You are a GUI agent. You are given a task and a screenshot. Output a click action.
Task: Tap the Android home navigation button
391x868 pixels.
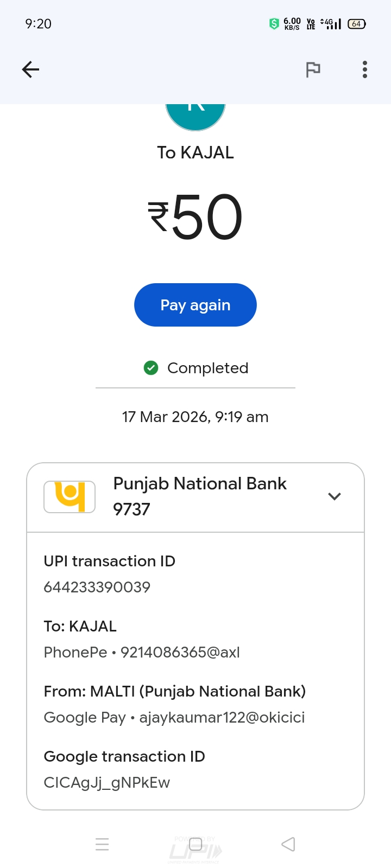195,844
